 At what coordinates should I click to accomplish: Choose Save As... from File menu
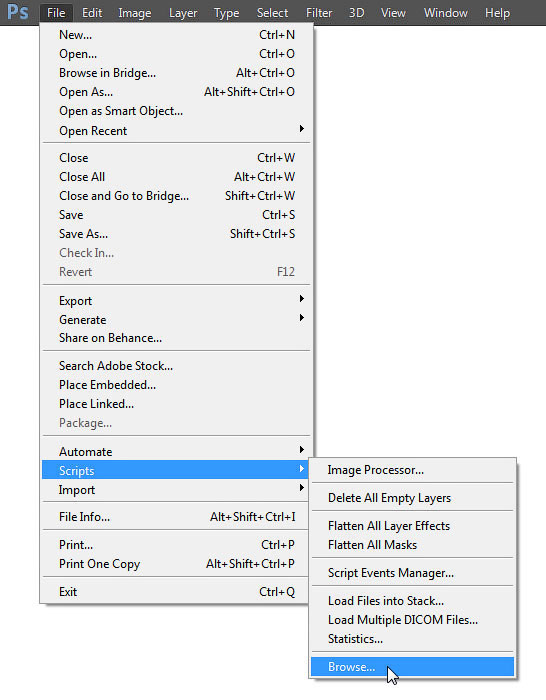(x=176, y=234)
